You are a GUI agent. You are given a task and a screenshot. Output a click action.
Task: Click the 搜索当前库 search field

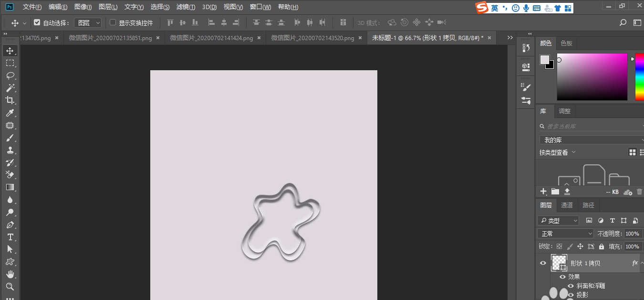(592, 127)
